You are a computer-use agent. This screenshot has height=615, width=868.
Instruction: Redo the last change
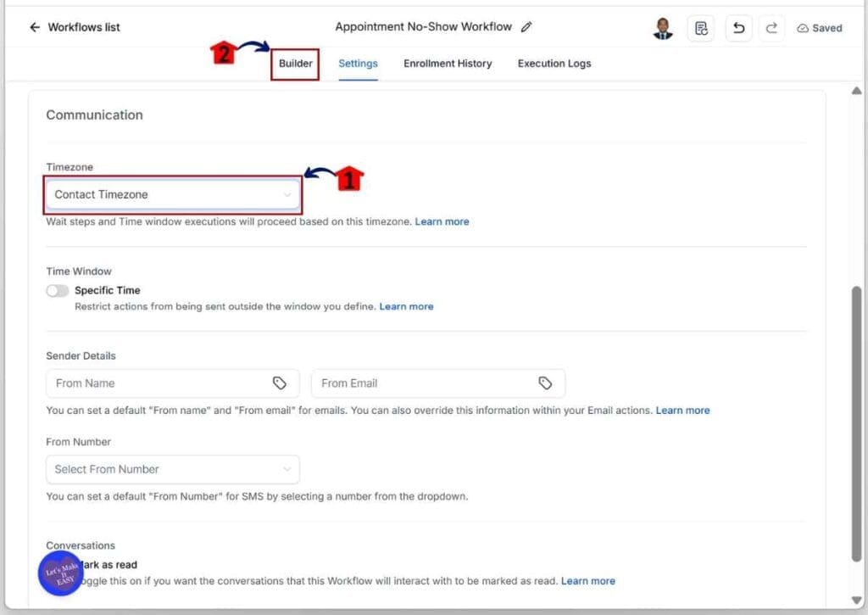pos(771,28)
